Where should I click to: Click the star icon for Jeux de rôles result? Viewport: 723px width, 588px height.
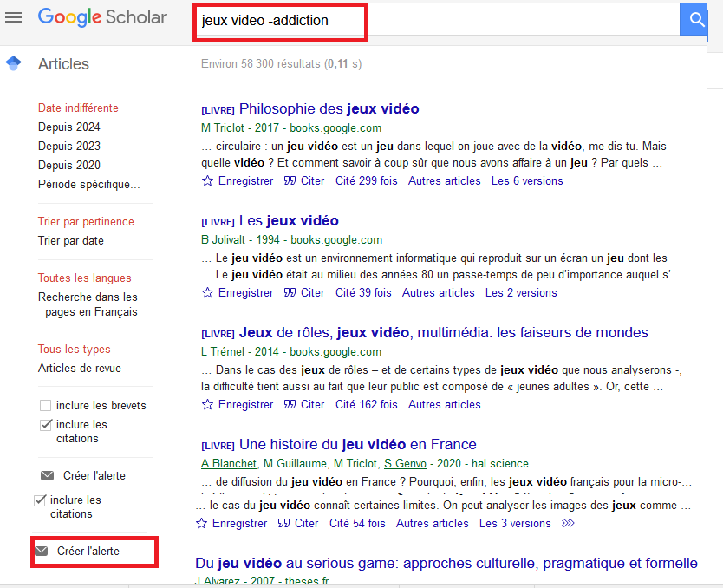pos(207,405)
